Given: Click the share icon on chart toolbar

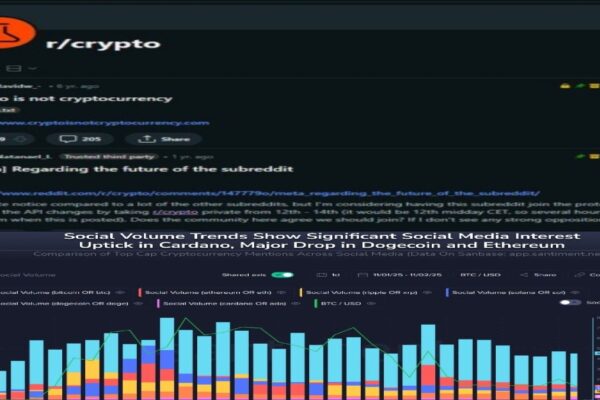Looking at the screenshot, I should click(524, 275).
